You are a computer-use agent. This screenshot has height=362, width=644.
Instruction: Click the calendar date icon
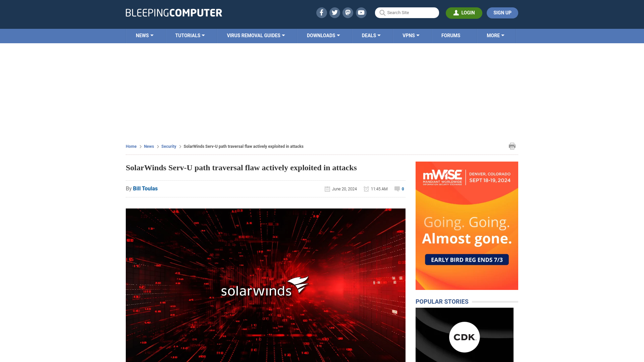pos(327,189)
